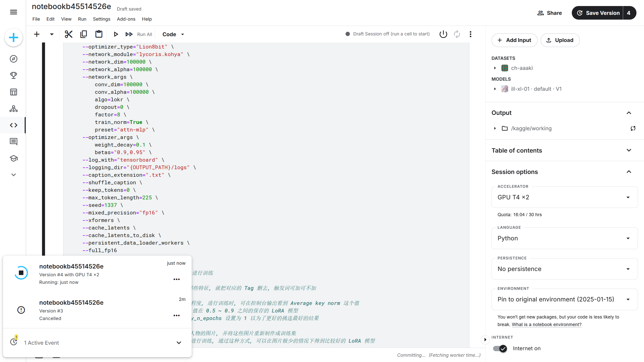This screenshot has width=644, height=362.
Task: Cut the selected cell with the scissors icon
Action: coord(68,34)
